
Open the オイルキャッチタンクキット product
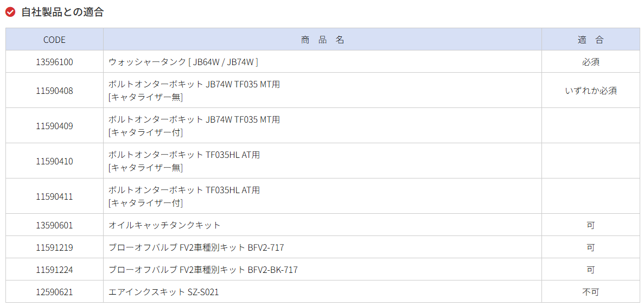(164, 225)
